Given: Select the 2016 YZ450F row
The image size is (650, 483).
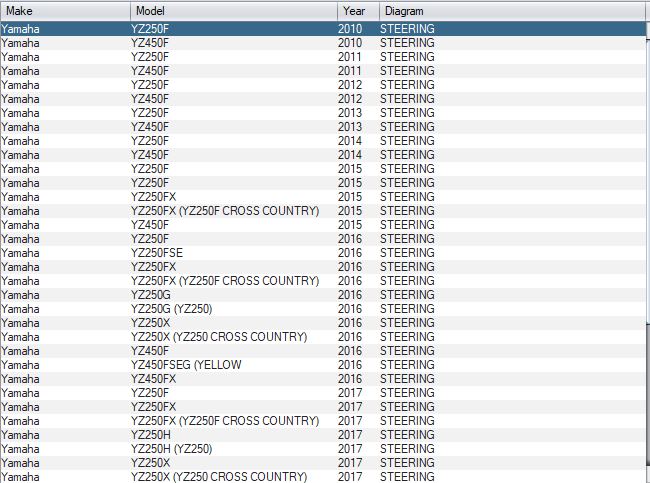Looking at the screenshot, I should pyautogui.click(x=323, y=351).
